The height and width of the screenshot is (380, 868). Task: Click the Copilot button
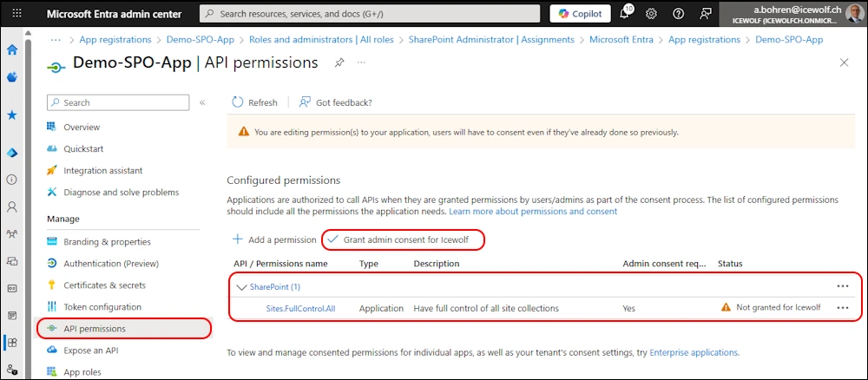[x=580, y=14]
